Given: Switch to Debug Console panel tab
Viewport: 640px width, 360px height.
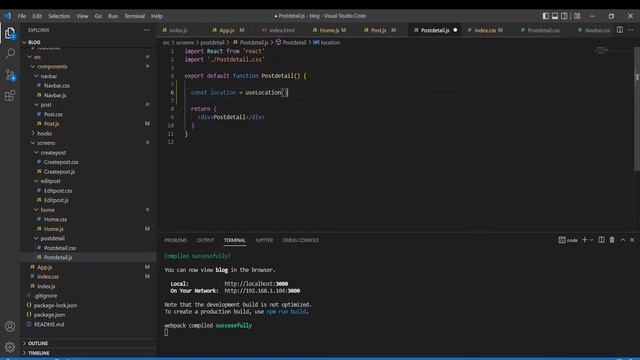Looking at the screenshot, I should point(300,240).
